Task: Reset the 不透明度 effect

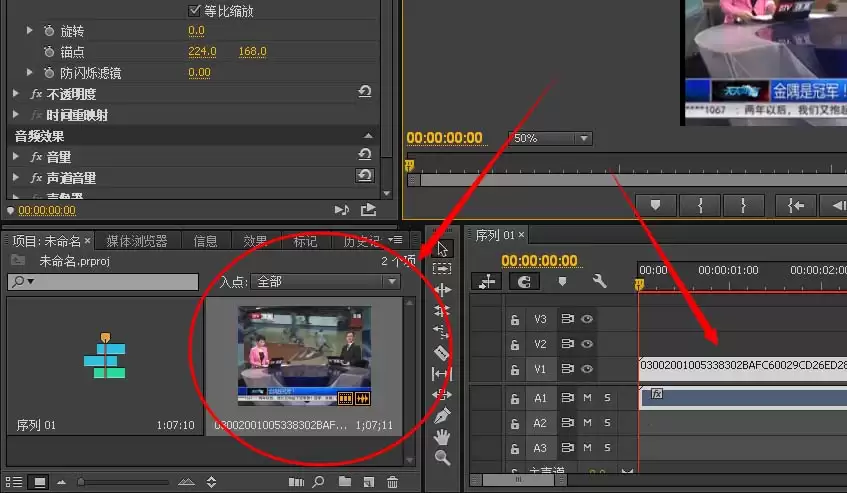Action: pyautogui.click(x=365, y=91)
